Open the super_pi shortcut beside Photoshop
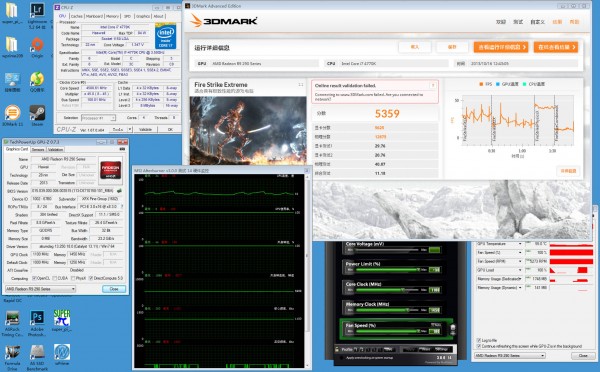 [x=62, y=321]
